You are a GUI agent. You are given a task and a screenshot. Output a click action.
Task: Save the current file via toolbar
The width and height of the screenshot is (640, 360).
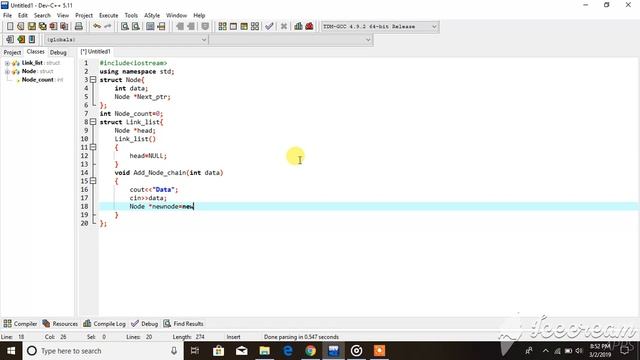pos(31,27)
